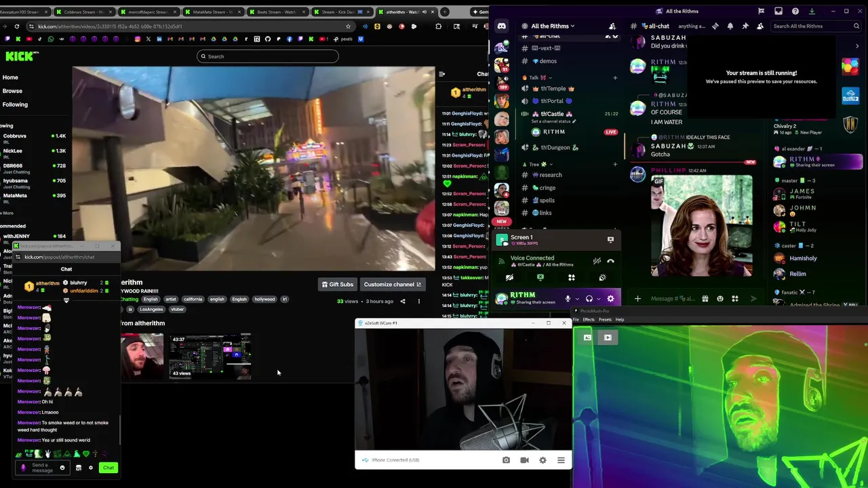Image resolution: width=868 pixels, height=488 pixels.
Task: Click green Chat send button
Action: coord(108,468)
